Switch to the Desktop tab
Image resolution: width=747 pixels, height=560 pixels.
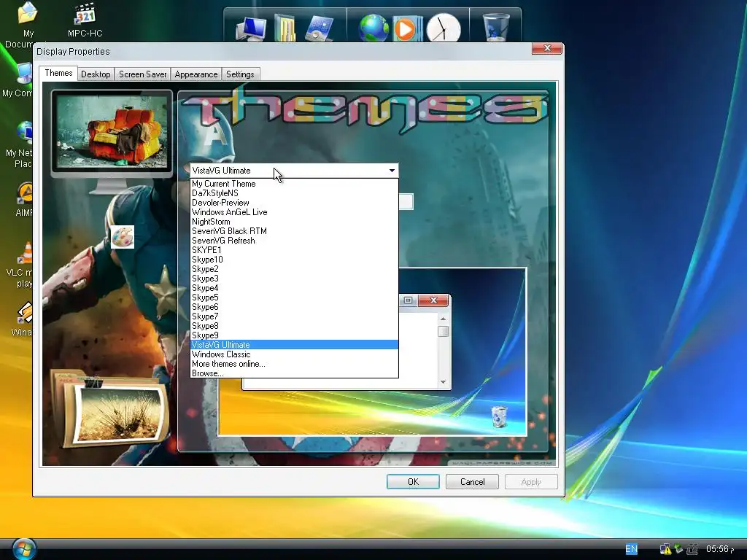point(96,74)
